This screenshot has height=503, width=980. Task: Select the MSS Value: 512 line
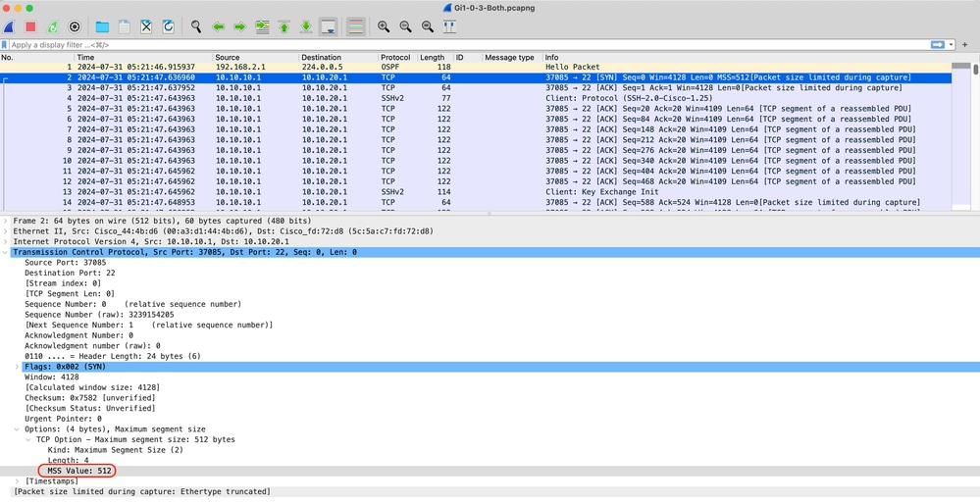[79, 471]
